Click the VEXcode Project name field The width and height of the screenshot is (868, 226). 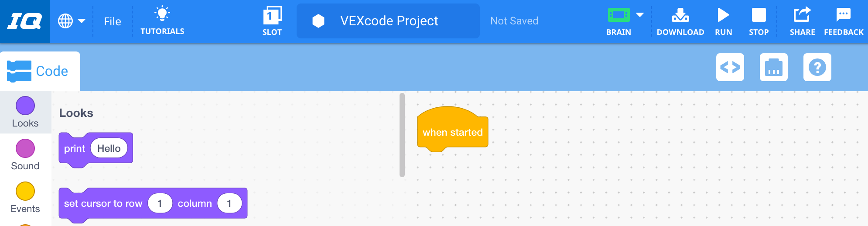pos(388,21)
